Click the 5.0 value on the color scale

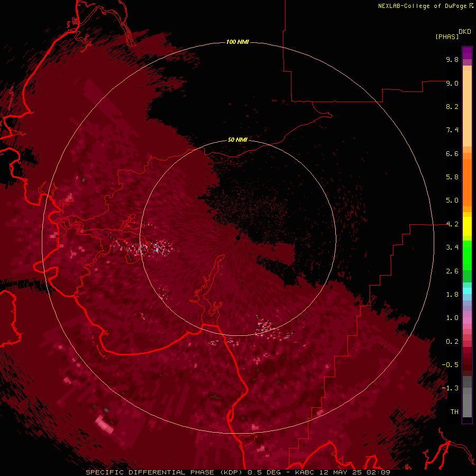point(452,200)
